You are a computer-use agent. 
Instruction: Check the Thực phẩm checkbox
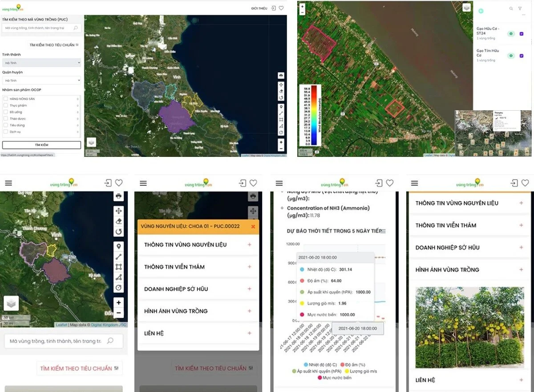(x=5, y=106)
